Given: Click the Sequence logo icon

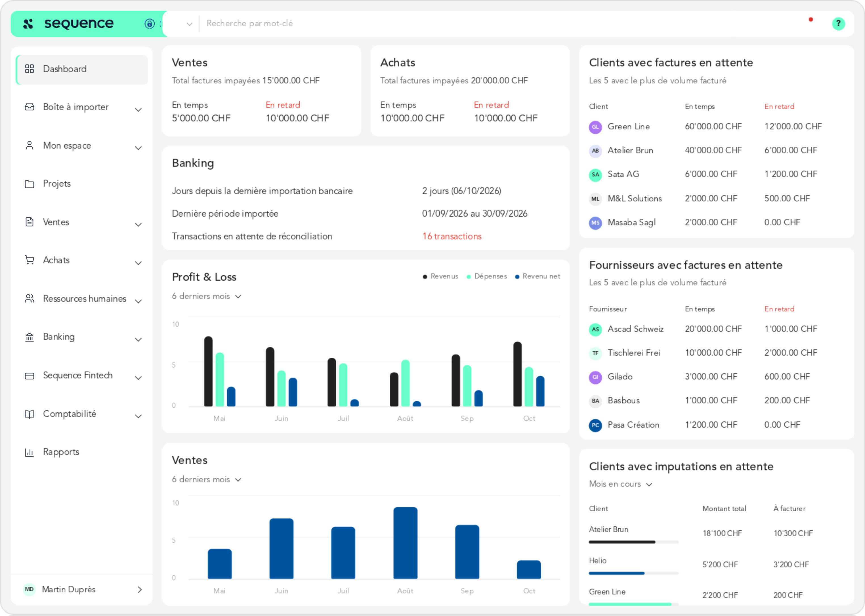Looking at the screenshot, I should click(28, 24).
